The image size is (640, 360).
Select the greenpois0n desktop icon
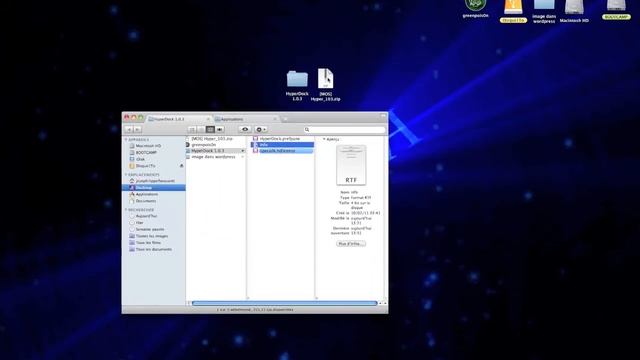click(476, 9)
